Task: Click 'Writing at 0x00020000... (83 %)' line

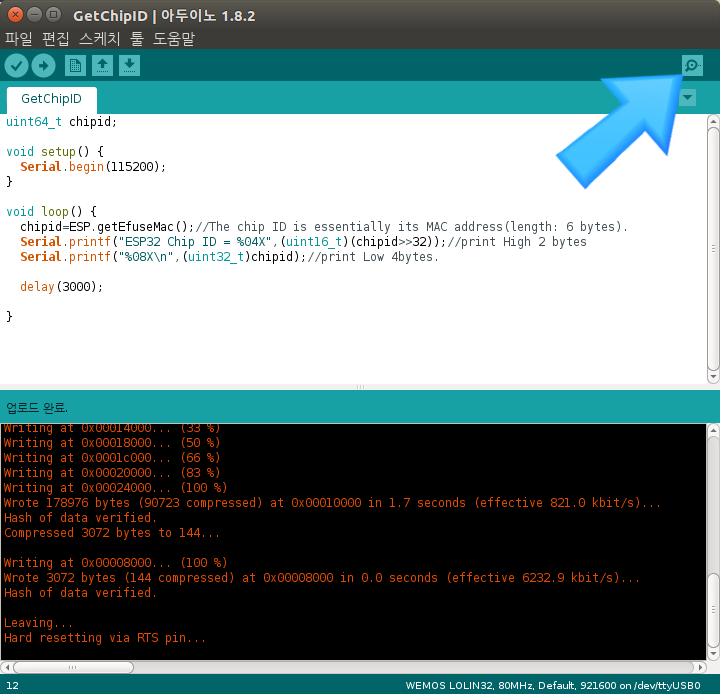Action: tap(112, 473)
